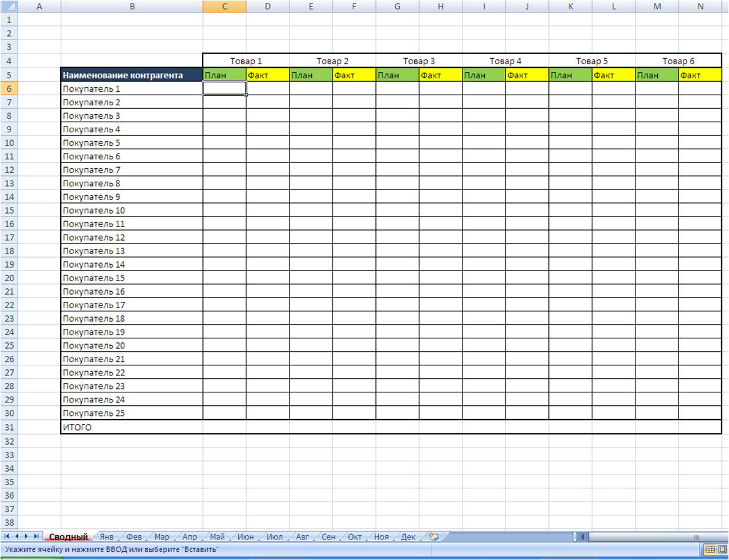Click the Select All corner box

click(9, 6)
